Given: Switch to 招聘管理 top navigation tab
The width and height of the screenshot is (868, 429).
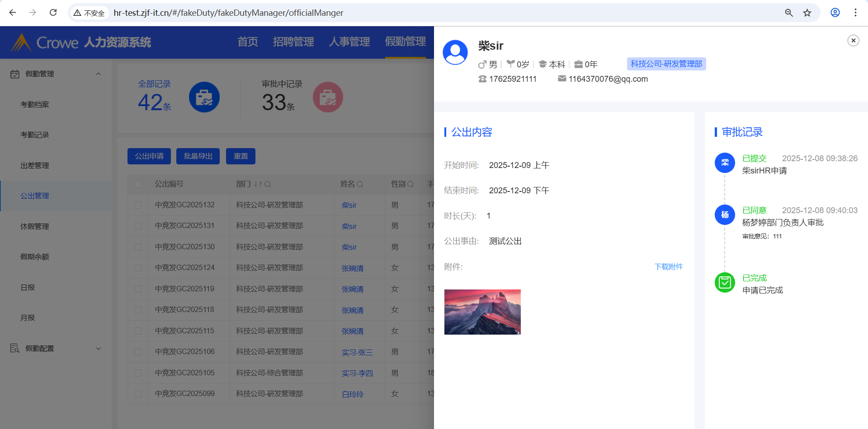Looking at the screenshot, I should 293,42.
